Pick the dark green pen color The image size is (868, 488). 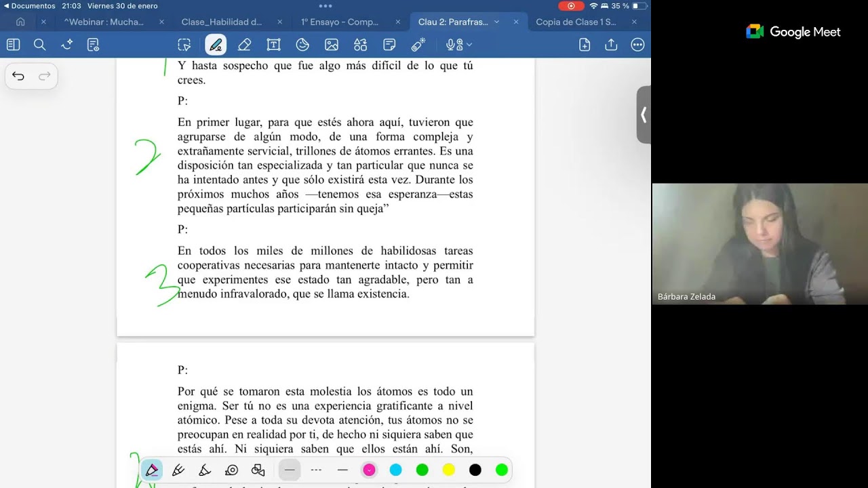coord(422,470)
